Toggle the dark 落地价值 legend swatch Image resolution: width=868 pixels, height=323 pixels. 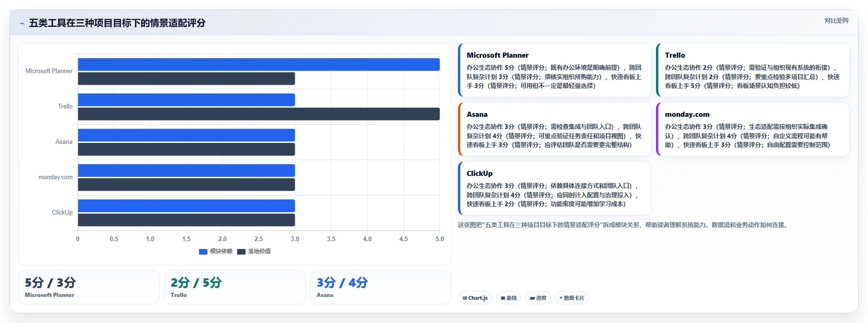[241, 252]
